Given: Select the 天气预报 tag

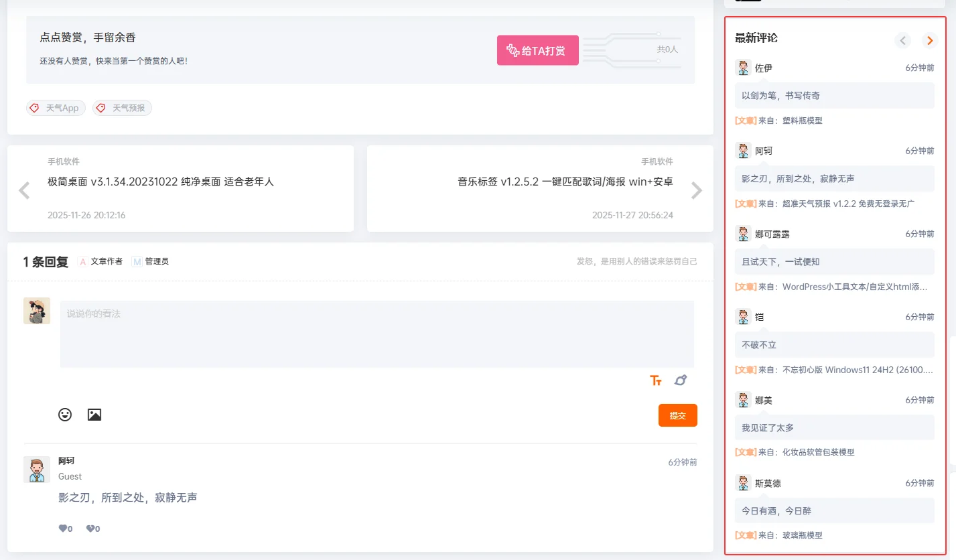Looking at the screenshot, I should tap(123, 108).
